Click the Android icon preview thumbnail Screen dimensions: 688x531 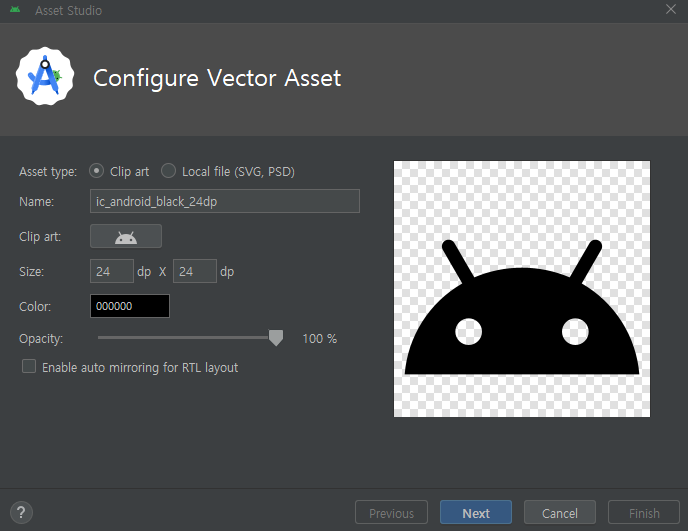coord(522,289)
